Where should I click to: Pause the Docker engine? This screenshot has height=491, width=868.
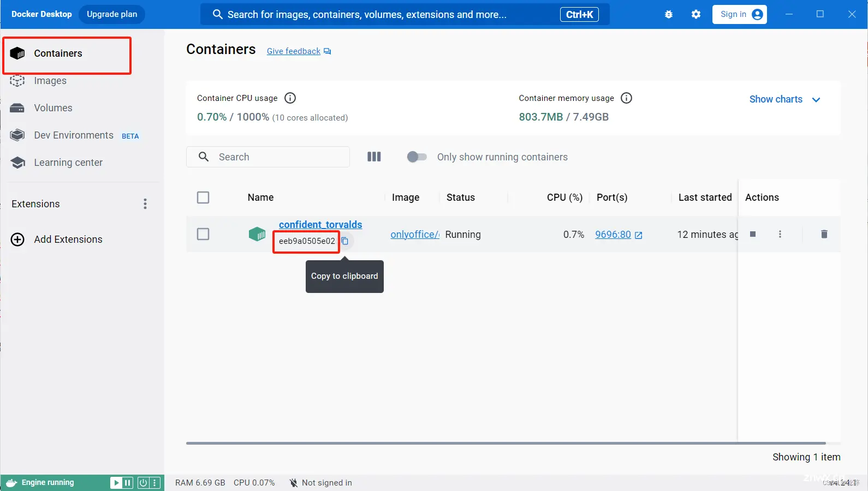128,483
